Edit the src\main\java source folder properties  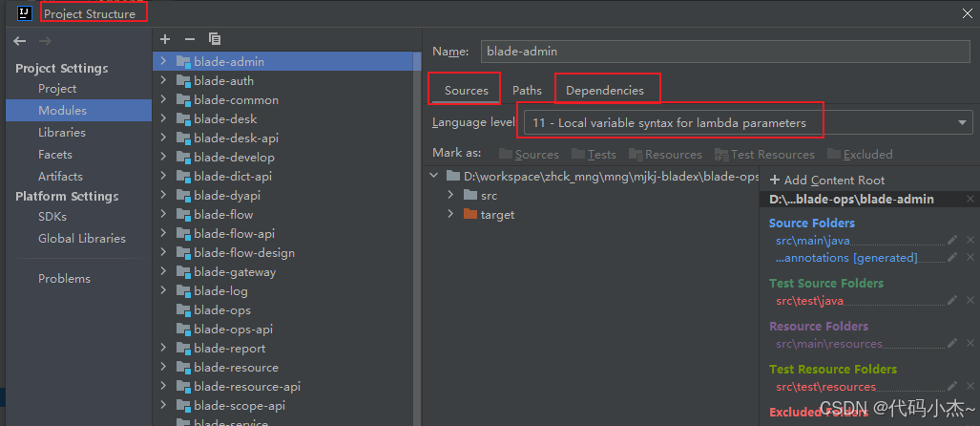point(951,241)
